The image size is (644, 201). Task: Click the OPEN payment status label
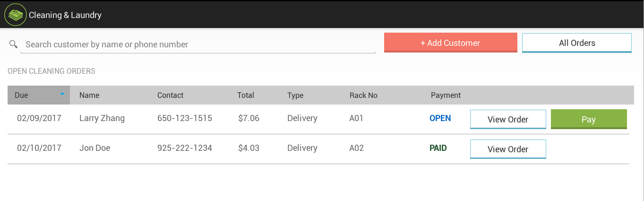click(440, 118)
